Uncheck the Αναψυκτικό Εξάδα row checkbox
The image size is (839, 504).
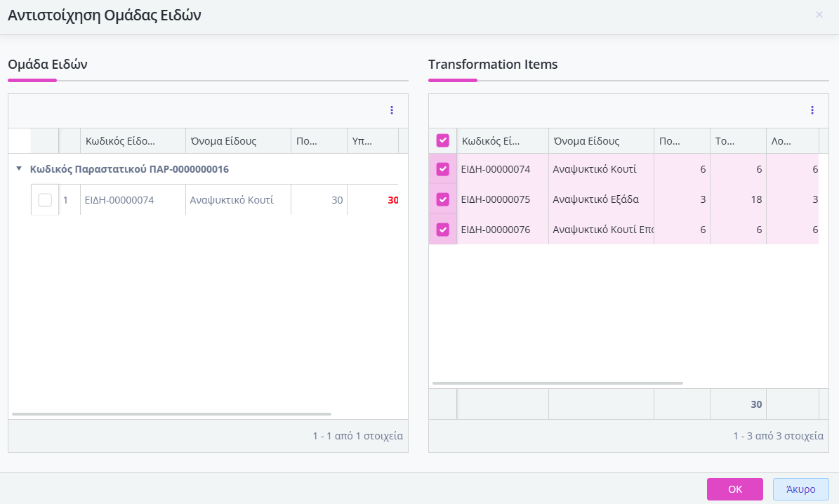coord(443,199)
